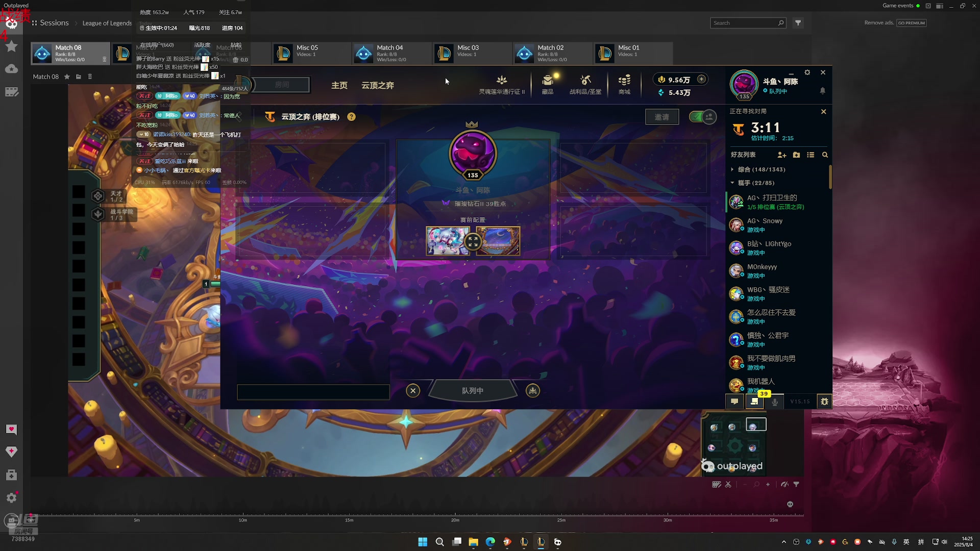Click the friends list scrollbar

830,177
